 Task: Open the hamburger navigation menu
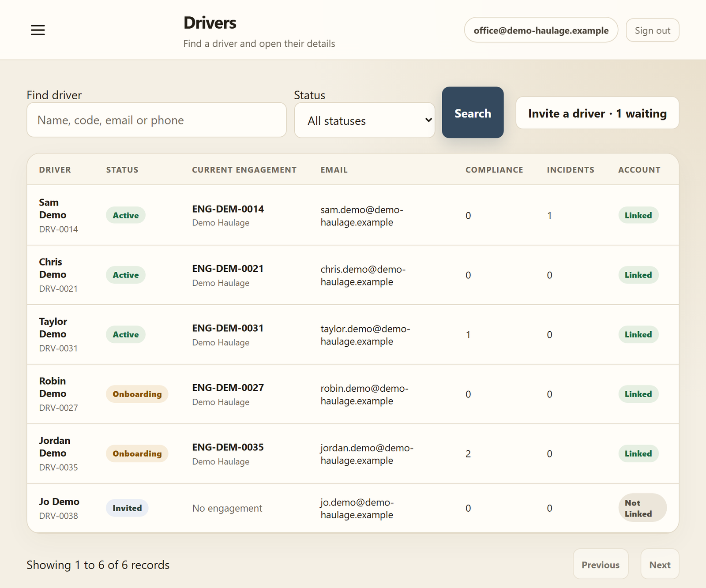pos(38,30)
